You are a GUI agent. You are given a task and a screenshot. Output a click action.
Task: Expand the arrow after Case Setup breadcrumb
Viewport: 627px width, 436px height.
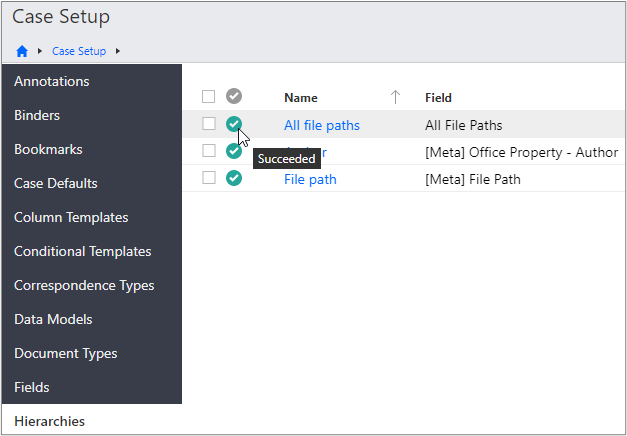click(118, 50)
